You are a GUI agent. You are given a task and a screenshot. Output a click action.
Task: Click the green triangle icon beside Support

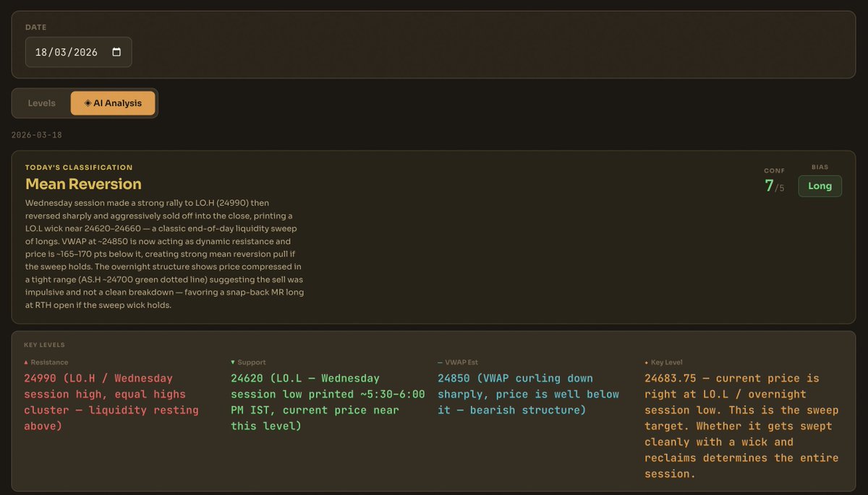233,363
